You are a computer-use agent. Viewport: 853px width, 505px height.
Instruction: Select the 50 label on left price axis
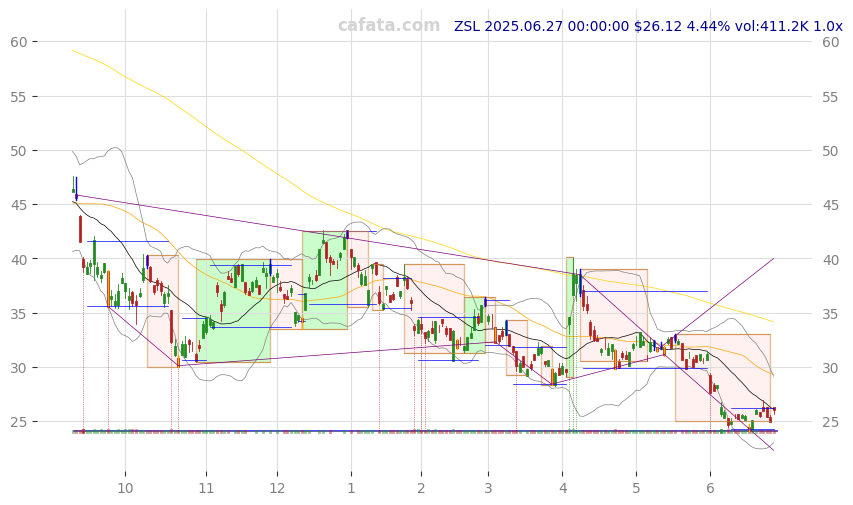pyautogui.click(x=18, y=151)
